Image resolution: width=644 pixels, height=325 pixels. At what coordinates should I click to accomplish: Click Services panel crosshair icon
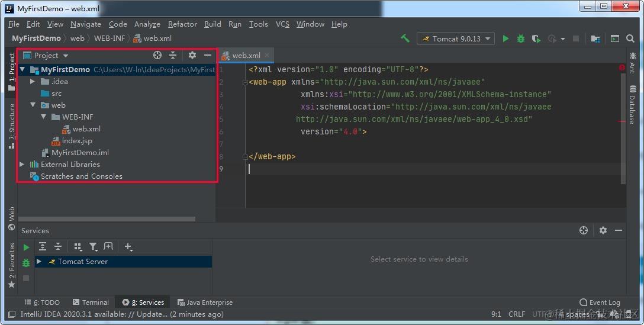584,230
